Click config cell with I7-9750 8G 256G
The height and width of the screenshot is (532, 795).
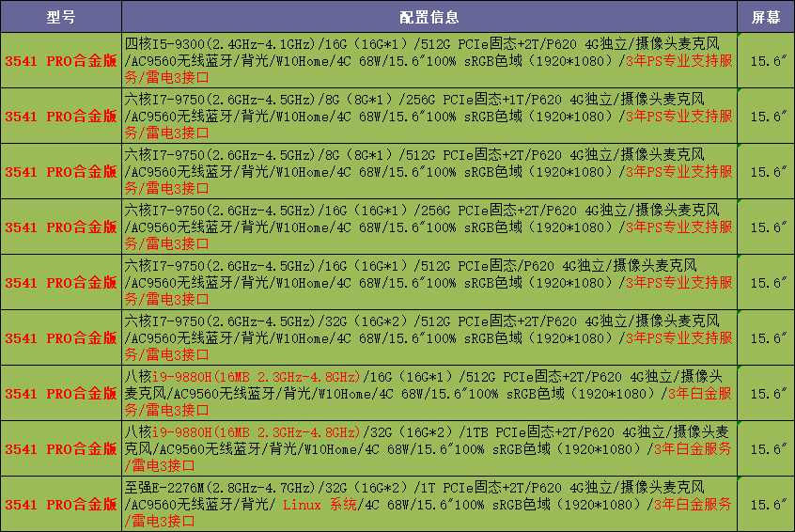point(429,117)
